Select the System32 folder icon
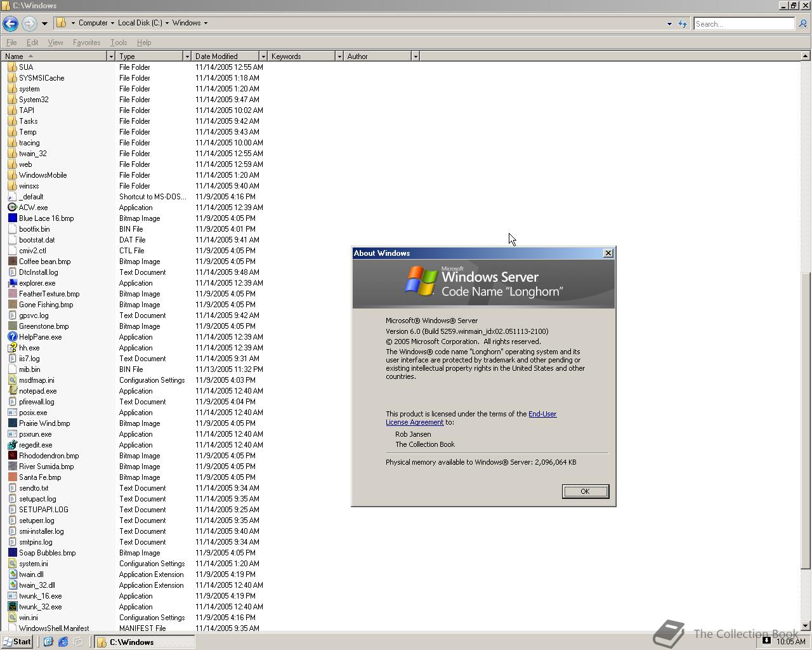 12,100
